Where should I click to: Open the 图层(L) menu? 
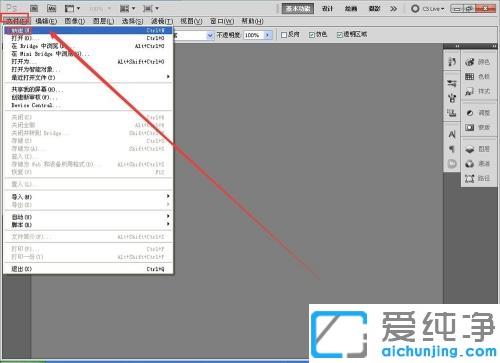103,21
